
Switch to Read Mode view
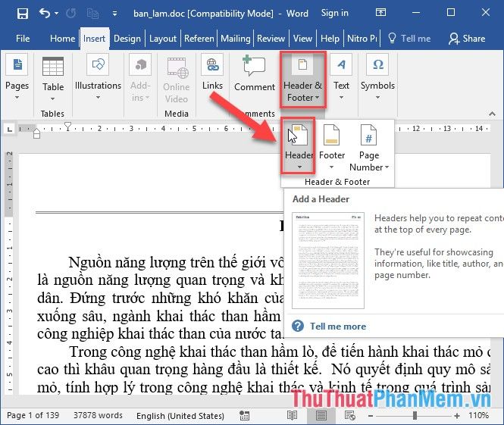click(x=294, y=415)
